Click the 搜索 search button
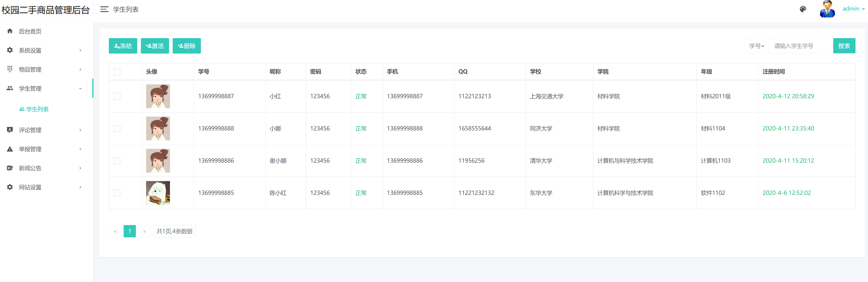868x282 pixels. (x=844, y=46)
